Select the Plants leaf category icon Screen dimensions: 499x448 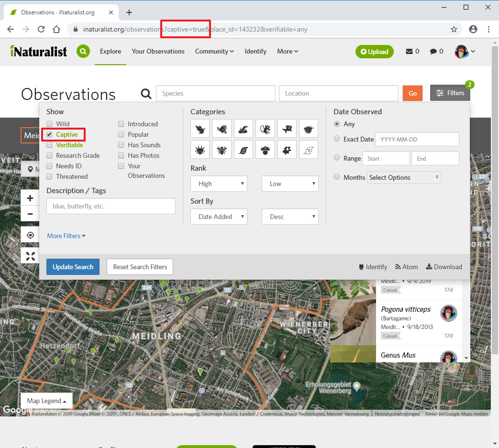[x=244, y=150]
